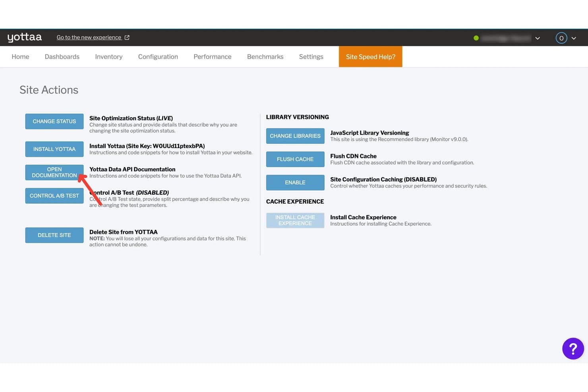Click the DELETE SITE button
Viewport: 588px width, 392px height.
coord(54,235)
